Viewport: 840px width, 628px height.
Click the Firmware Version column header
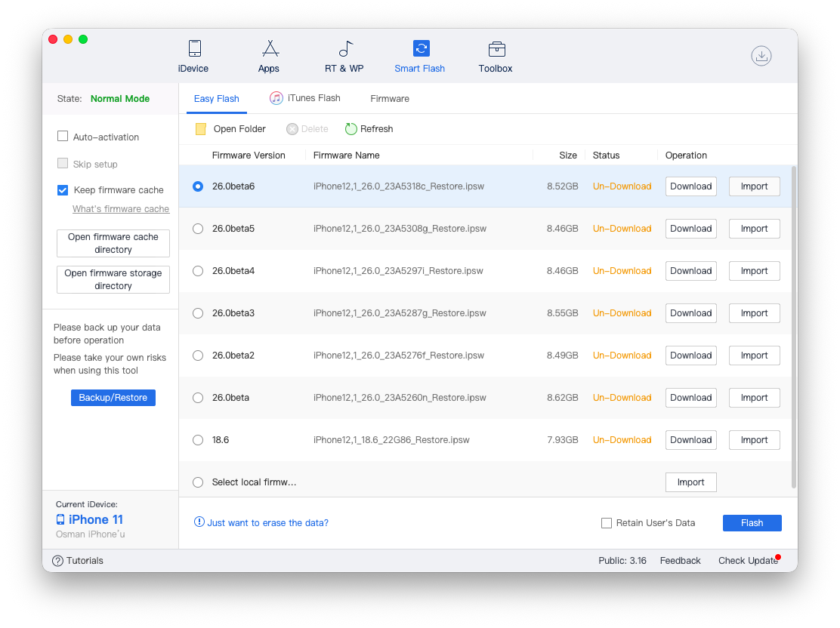(249, 155)
